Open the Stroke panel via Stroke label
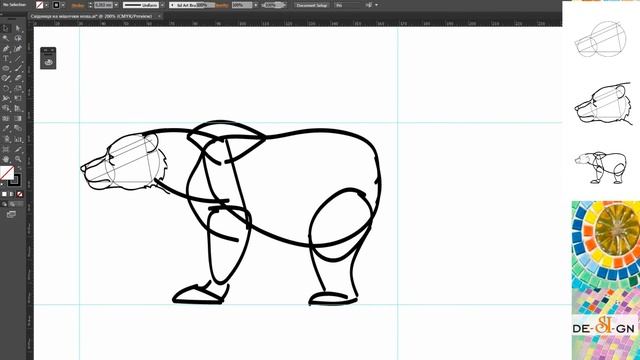The width and height of the screenshot is (640, 360). (78, 6)
